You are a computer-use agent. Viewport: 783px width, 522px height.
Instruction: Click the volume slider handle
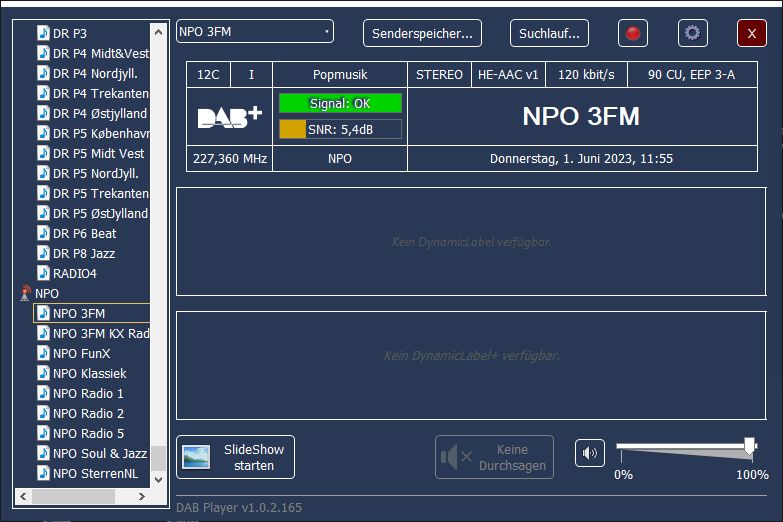749,446
